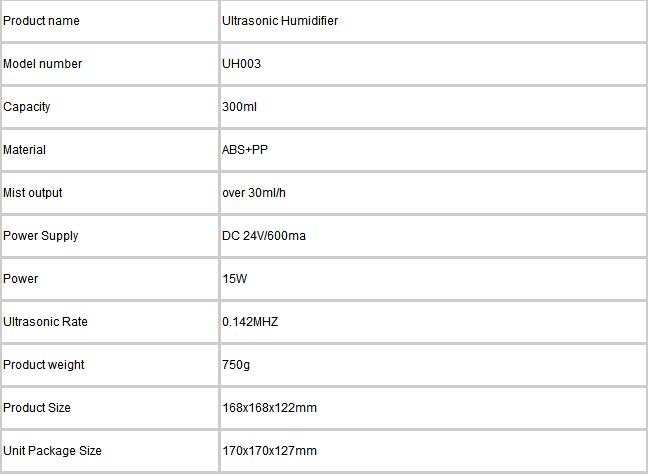Click the Model number label
The image size is (648, 475).
tap(43, 64)
